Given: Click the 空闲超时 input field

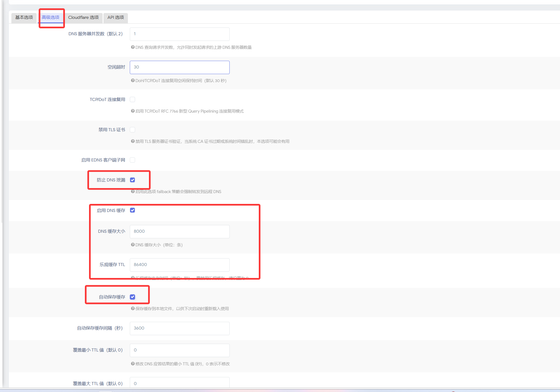Looking at the screenshot, I should click(x=179, y=67).
